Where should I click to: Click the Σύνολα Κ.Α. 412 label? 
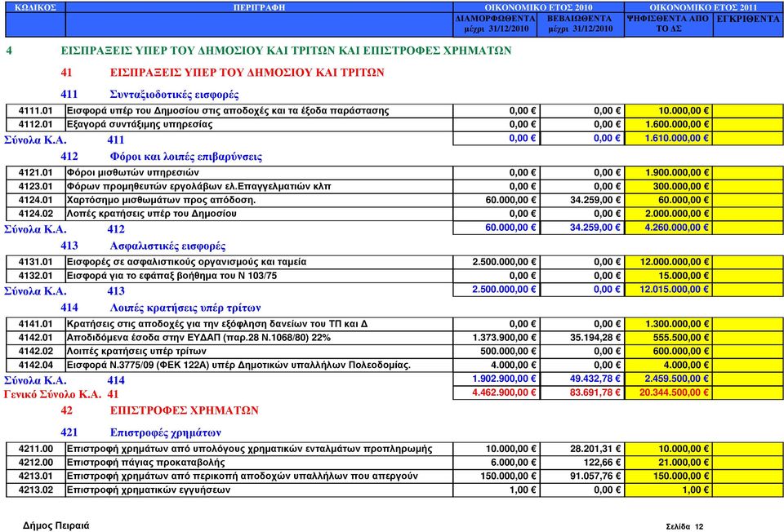click(x=65, y=229)
